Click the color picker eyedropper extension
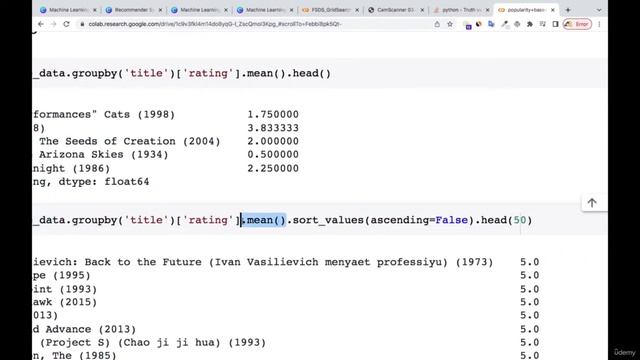Screen dimensions: 640x360 504,24
